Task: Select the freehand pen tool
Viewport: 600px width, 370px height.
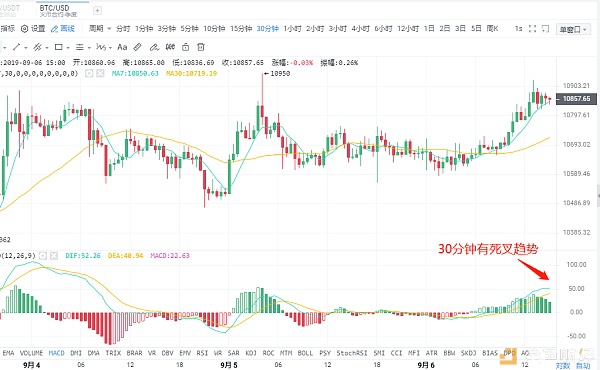Action: [x=154, y=47]
